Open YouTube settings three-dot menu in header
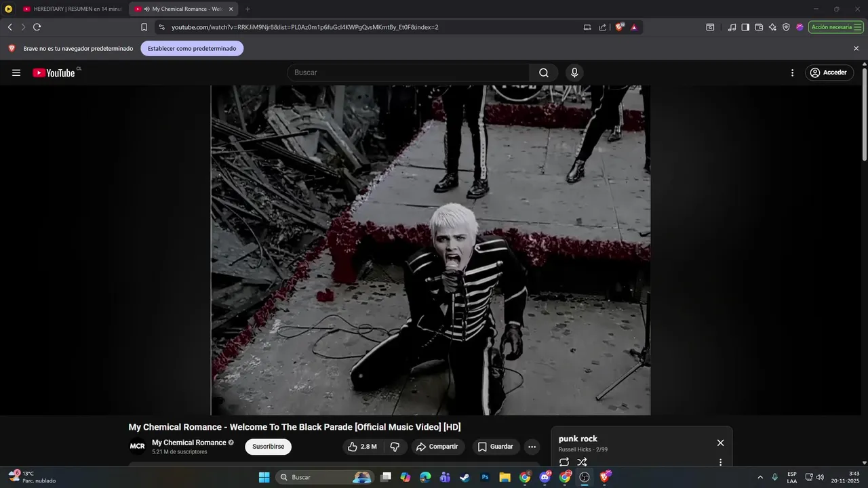The height and width of the screenshot is (488, 868). tap(792, 73)
